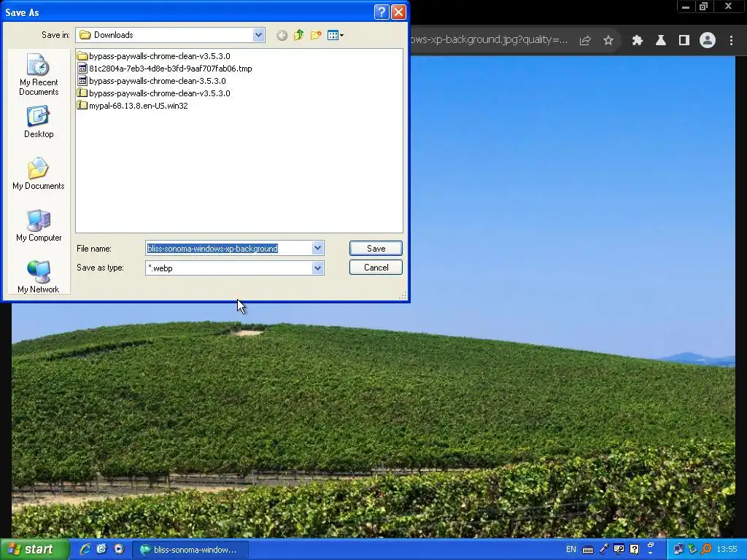This screenshot has width=747, height=560.
Task: Click the Save button
Action: point(376,248)
